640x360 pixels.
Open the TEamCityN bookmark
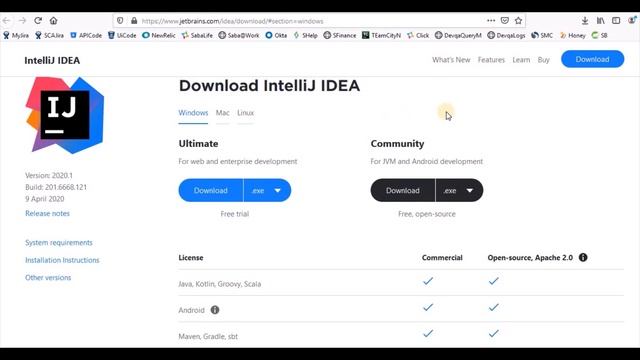coord(382,36)
